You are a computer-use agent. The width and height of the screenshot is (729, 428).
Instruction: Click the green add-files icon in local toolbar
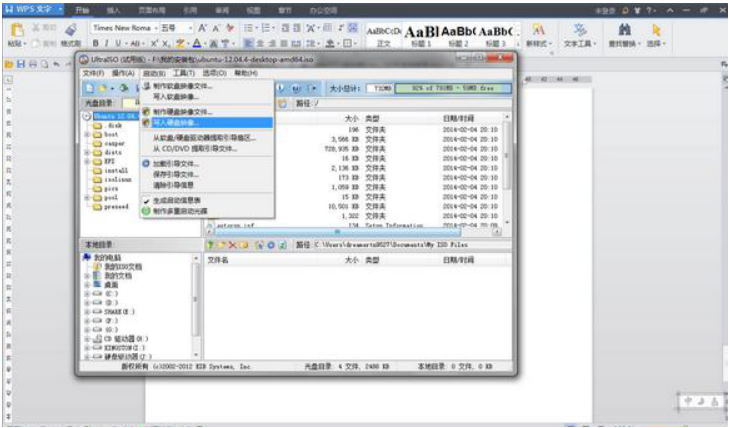coord(210,245)
